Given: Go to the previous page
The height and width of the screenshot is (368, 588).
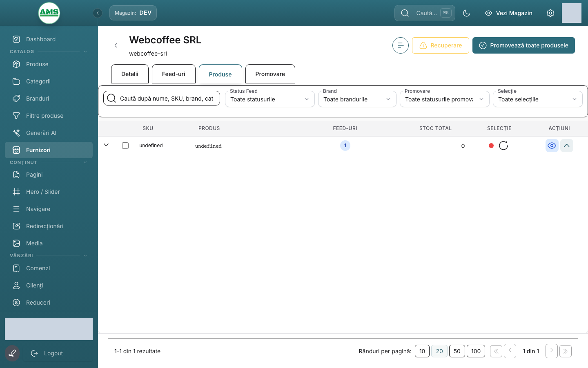Looking at the screenshot, I should pos(510,351).
